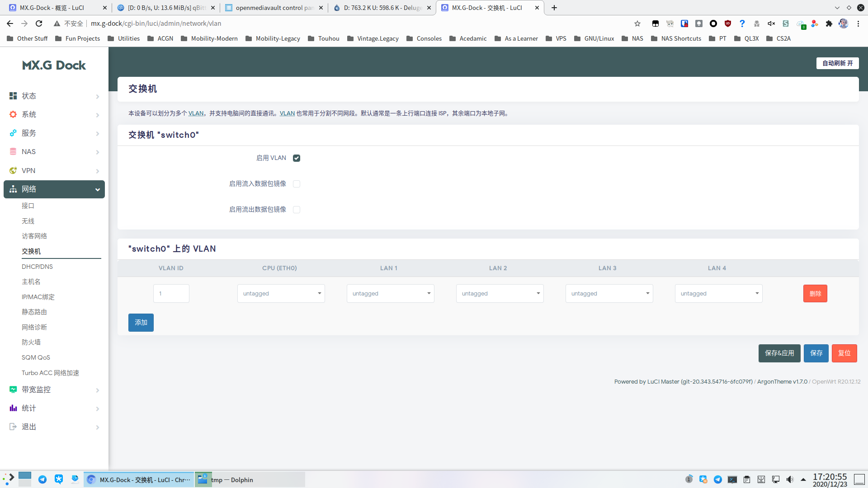Uncheck the 启用 VLAN checkbox
The image size is (868, 488).
point(297,158)
